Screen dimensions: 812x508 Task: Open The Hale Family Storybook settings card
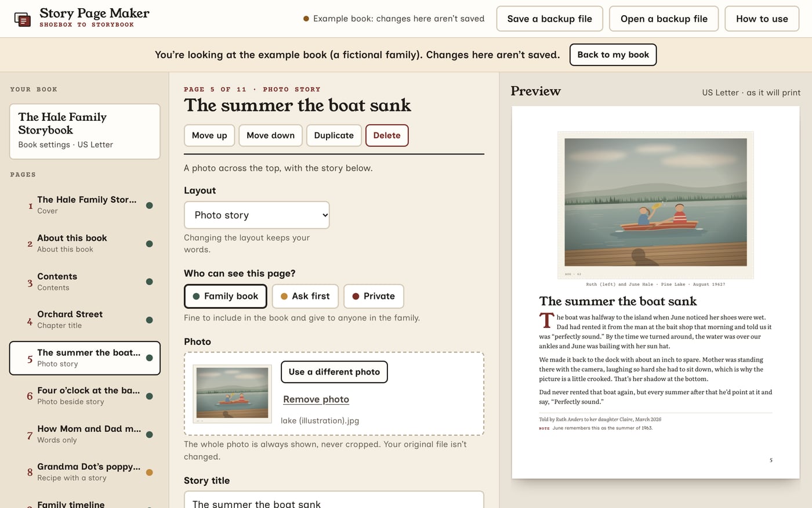click(x=85, y=131)
